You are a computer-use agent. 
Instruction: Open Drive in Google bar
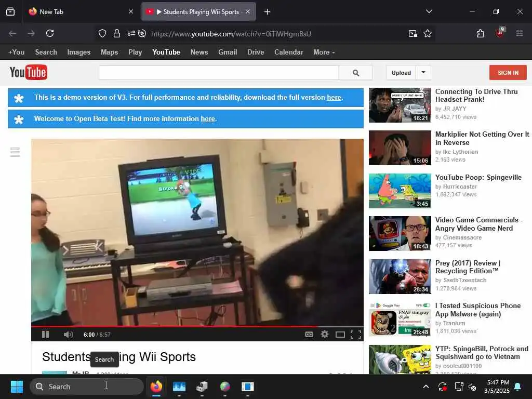[256, 52]
